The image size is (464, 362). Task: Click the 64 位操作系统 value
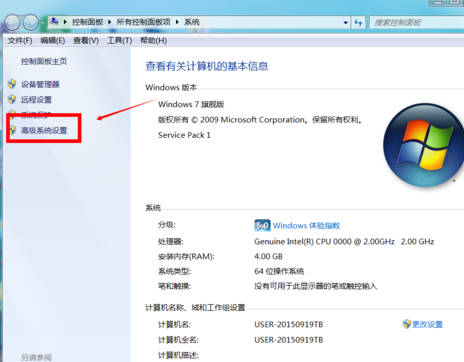(279, 271)
